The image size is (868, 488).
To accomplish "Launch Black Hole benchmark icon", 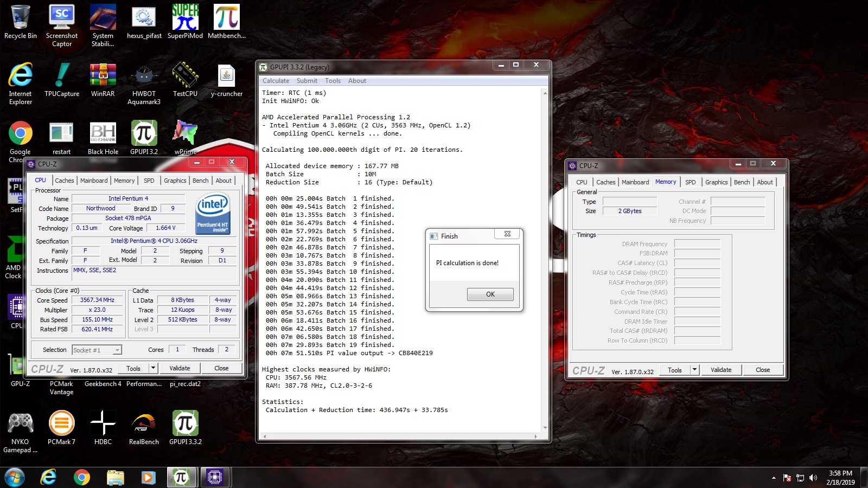I will click(x=103, y=138).
